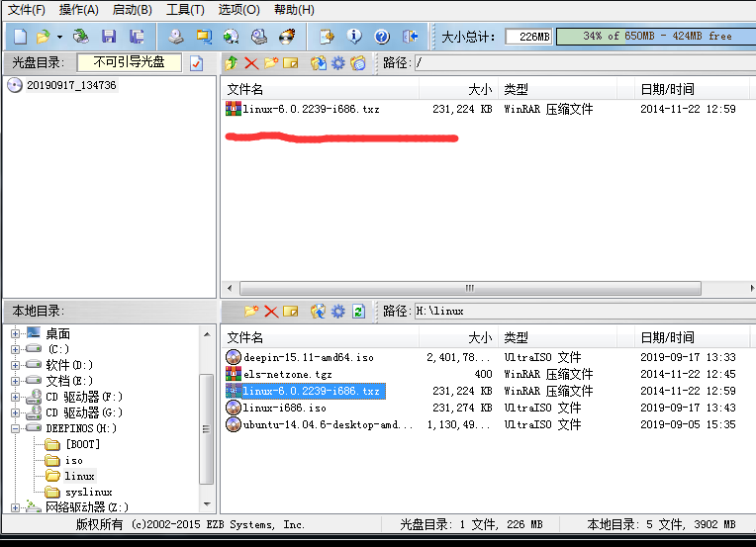Click the 大小 column header in disc list
Image resolution: width=756 pixels, height=547 pixels.
[x=458, y=90]
